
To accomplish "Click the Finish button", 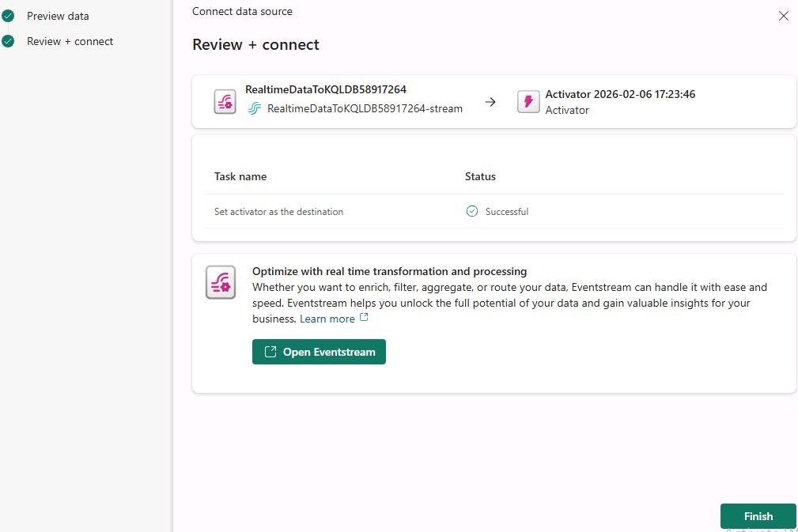I will 758,516.
